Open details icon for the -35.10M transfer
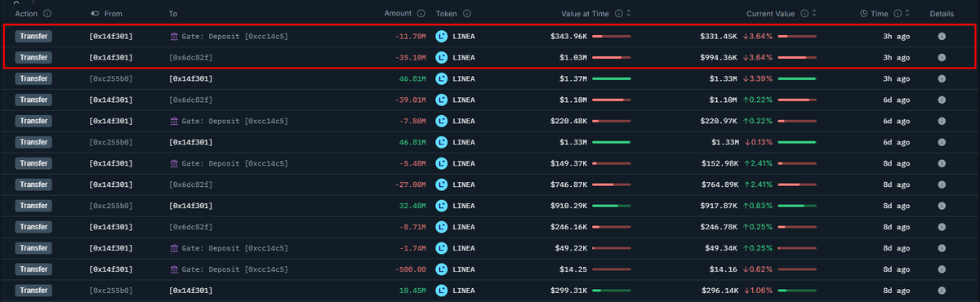980x302 pixels. pos(942,57)
